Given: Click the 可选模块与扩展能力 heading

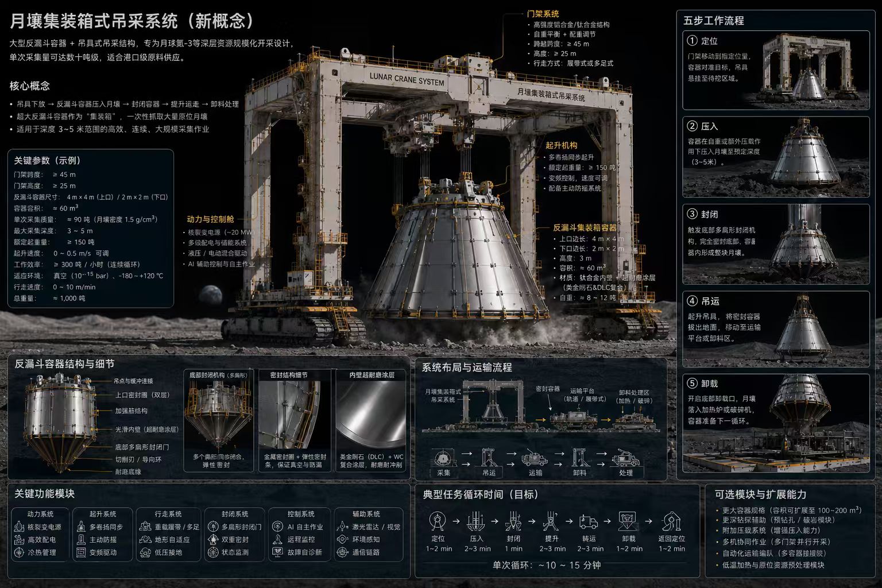Looking at the screenshot, I should (760, 494).
